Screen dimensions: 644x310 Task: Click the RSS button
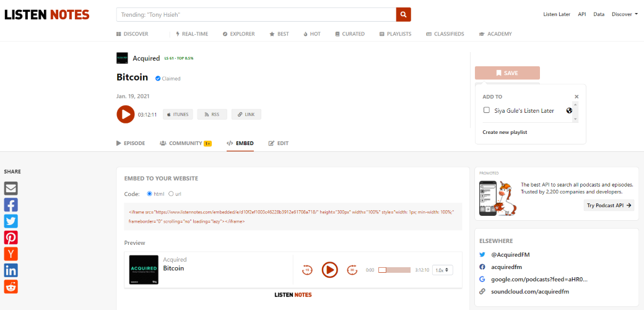tap(212, 115)
